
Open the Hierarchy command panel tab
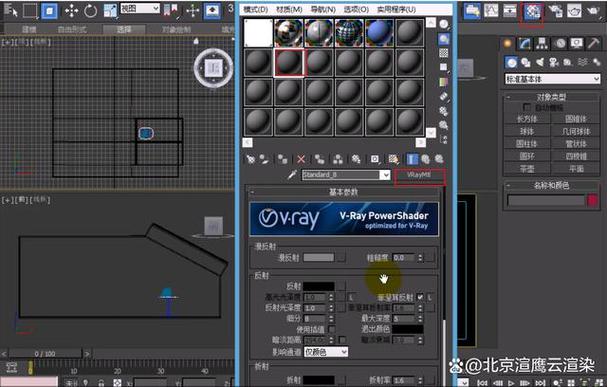click(x=542, y=44)
